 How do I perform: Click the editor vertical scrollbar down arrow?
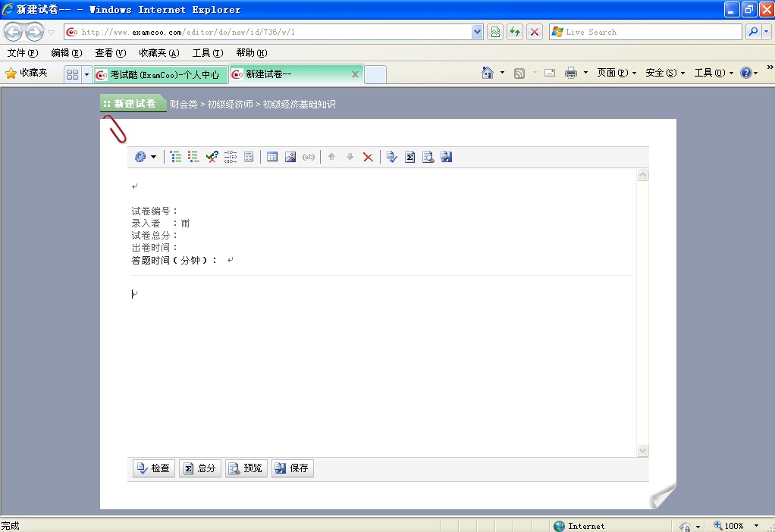(643, 450)
